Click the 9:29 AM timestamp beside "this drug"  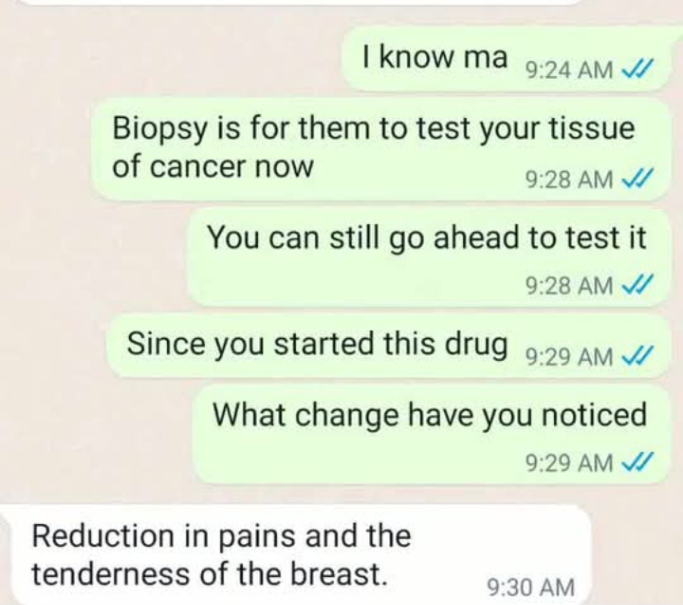tap(569, 358)
